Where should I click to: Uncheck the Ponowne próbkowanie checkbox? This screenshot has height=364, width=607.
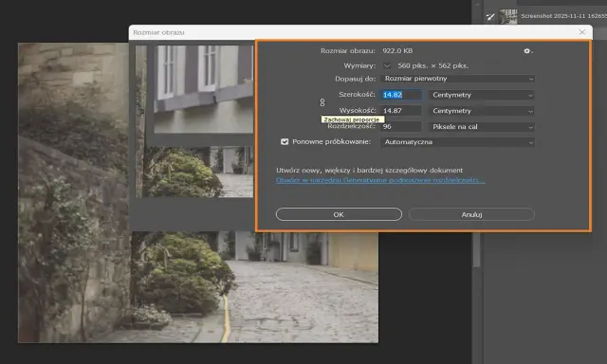[285, 142]
